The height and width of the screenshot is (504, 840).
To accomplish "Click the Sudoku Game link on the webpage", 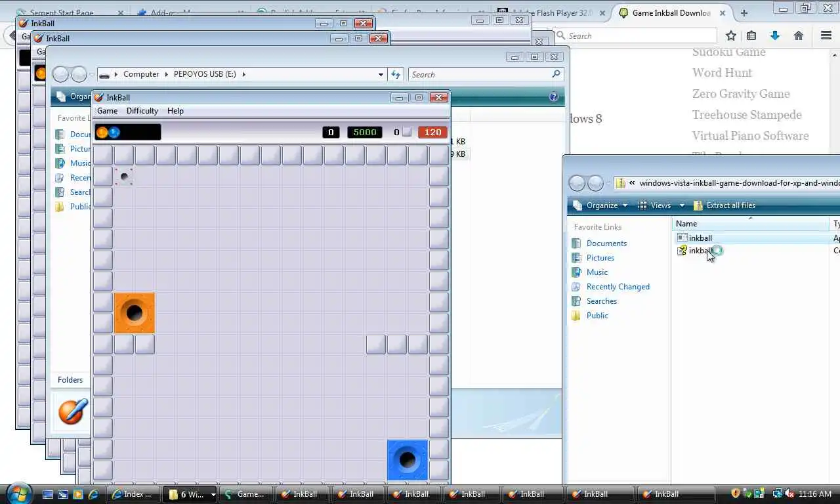I will (728, 52).
